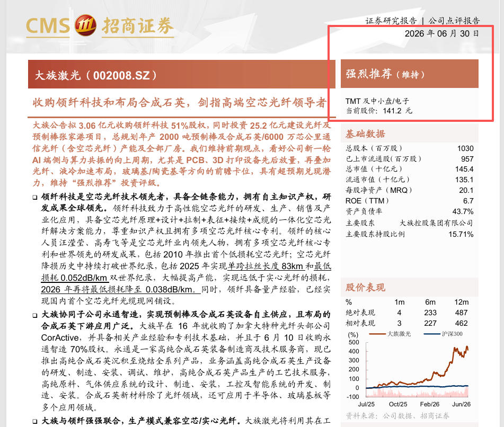Click the Oct/25 chart axis label

(398, 405)
